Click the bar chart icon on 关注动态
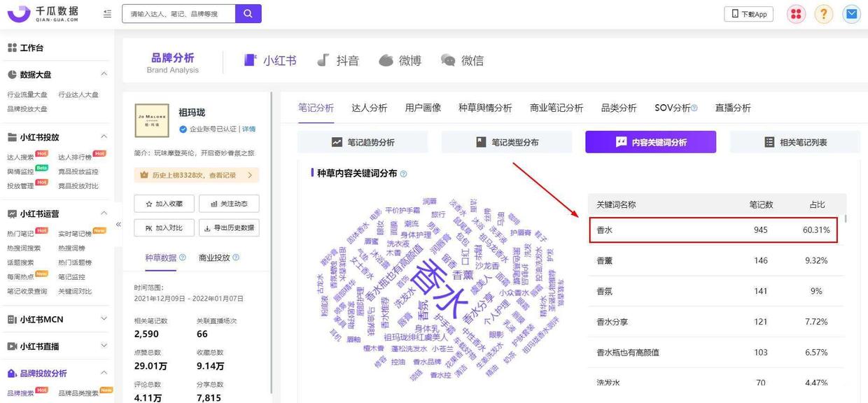The image size is (868, 403). [x=214, y=204]
